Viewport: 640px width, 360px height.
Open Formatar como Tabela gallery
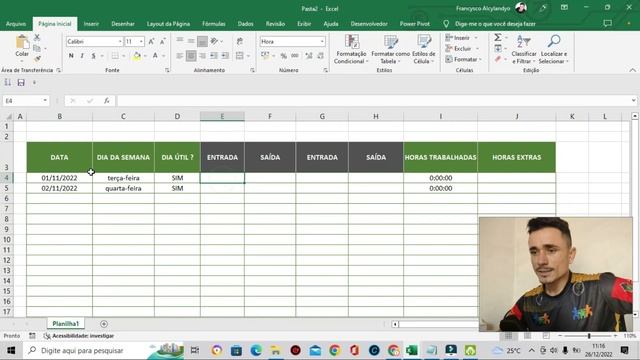coord(390,49)
